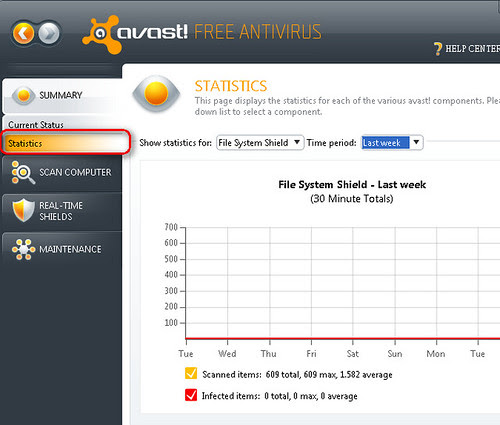Image resolution: width=500 pixels, height=425 pixels.
Task: Toggle the Infected items checkbox
Action: (x=191, y=395)
